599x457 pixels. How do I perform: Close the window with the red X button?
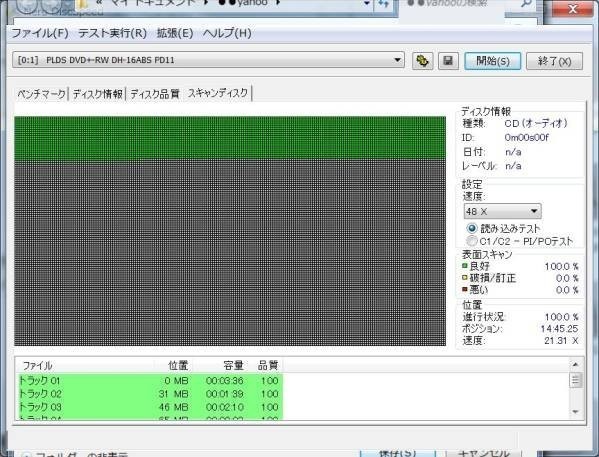click(572, 8)
